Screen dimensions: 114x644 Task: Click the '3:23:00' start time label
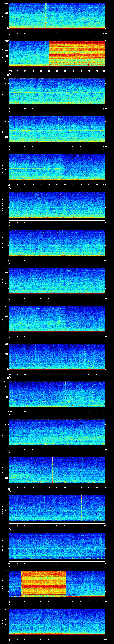tap(9, 374)
